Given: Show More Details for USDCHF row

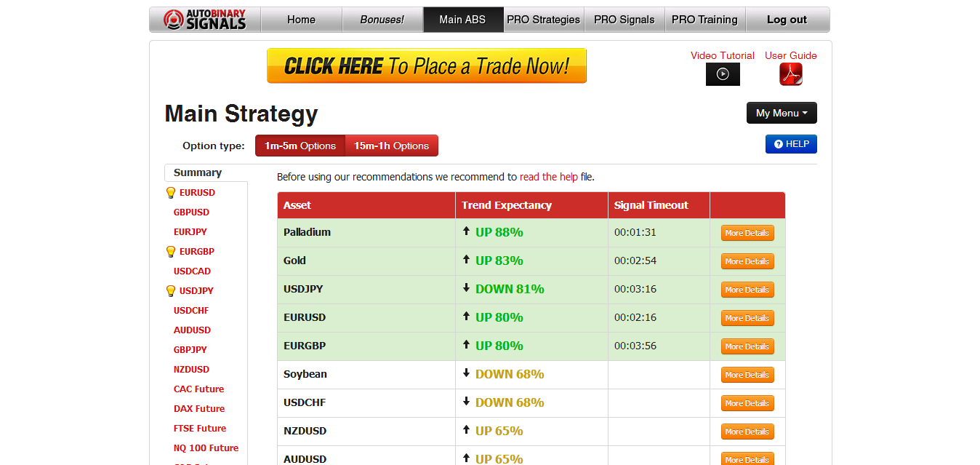Looking at the screenshot, I should point(747,403).
